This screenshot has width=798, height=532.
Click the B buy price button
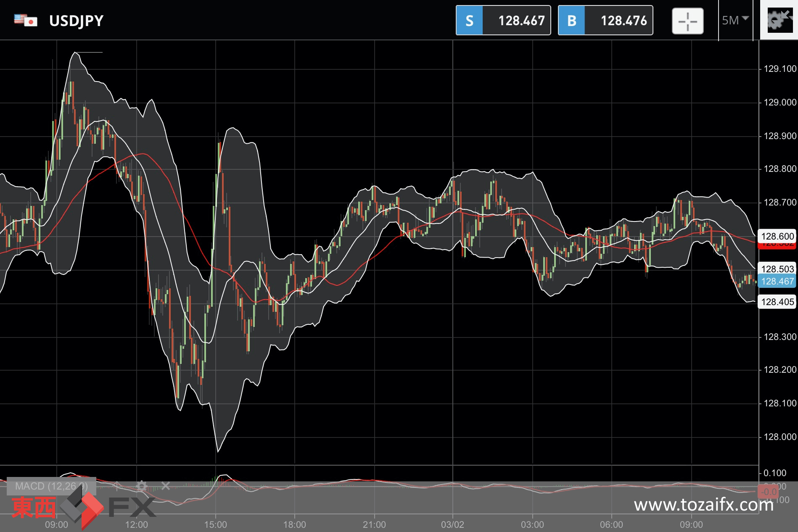coord(605,20)
